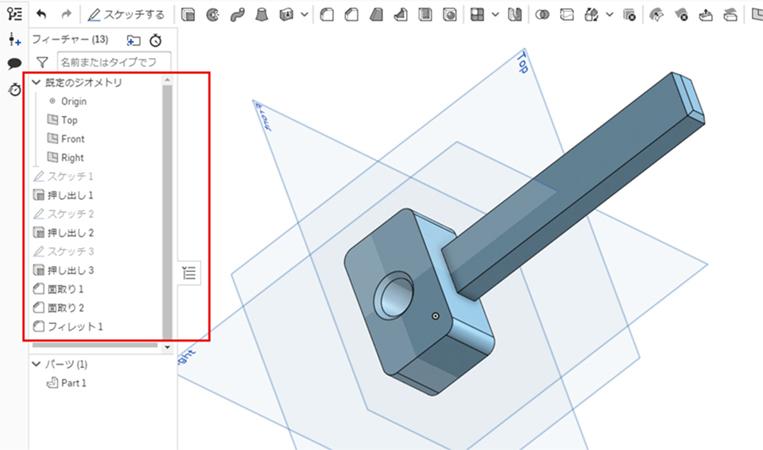Click Part 1 in the parts list

pos(73,383)
